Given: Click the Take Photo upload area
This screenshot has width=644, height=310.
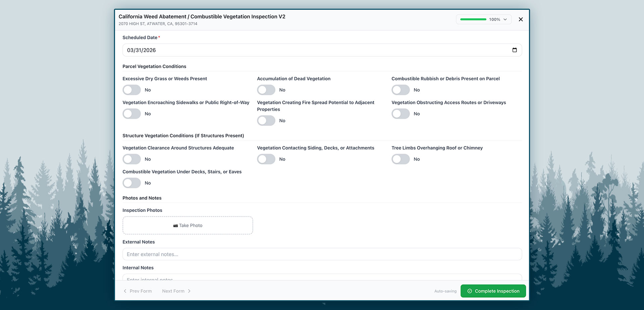Looking at the screenshot, I should pos(188,225).
